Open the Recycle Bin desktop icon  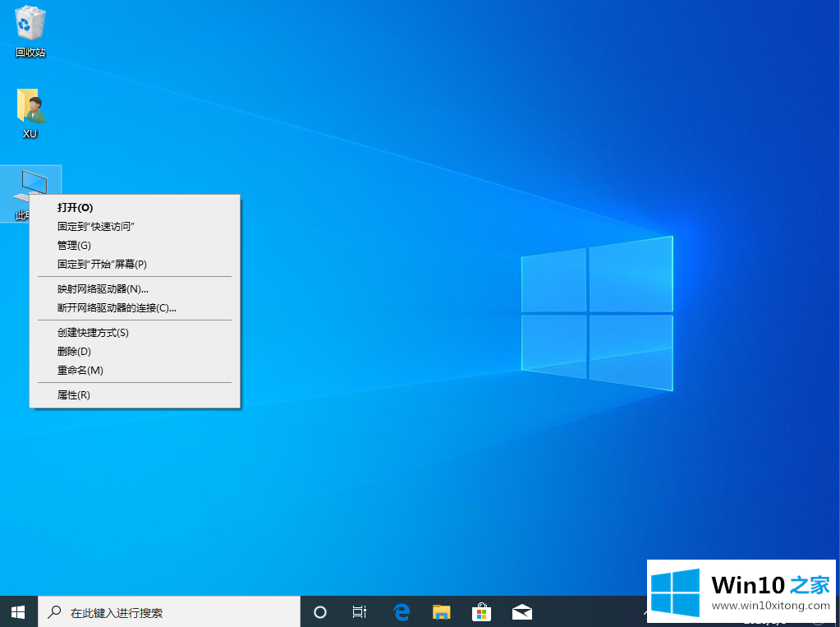point(30,25)
